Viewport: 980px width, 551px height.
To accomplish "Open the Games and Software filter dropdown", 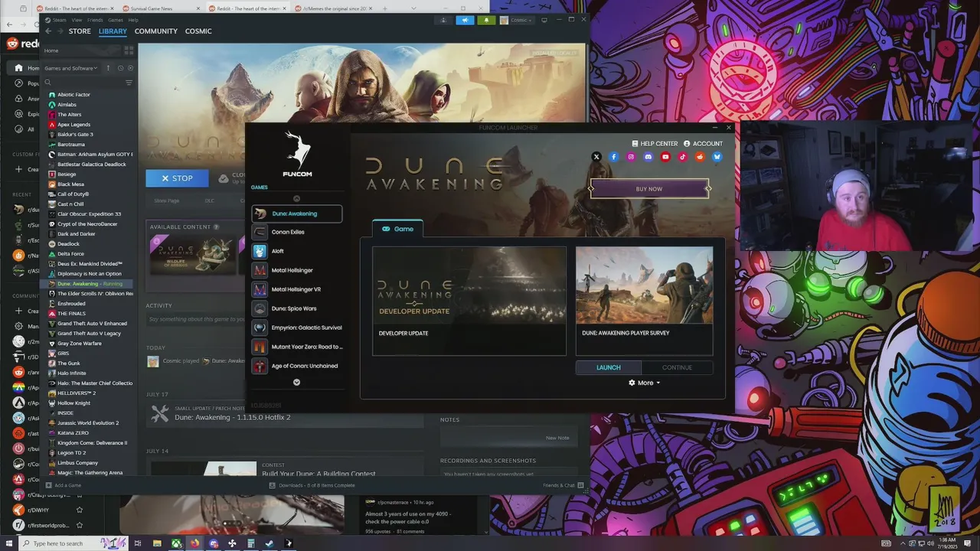I will pos(70,68).
